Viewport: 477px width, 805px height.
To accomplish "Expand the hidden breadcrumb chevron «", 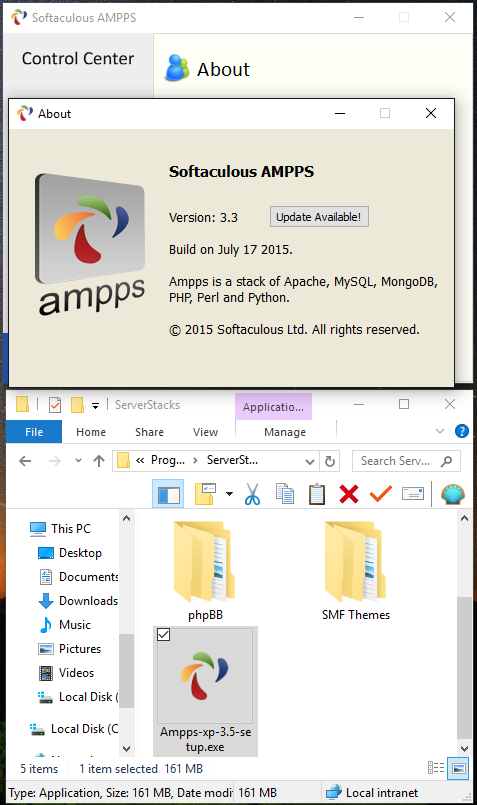I will click(140, 461).
